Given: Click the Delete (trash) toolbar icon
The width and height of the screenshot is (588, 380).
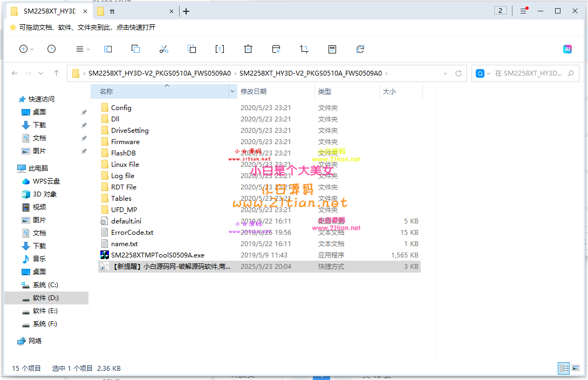Looking at the screenshot, I should 248,49.
